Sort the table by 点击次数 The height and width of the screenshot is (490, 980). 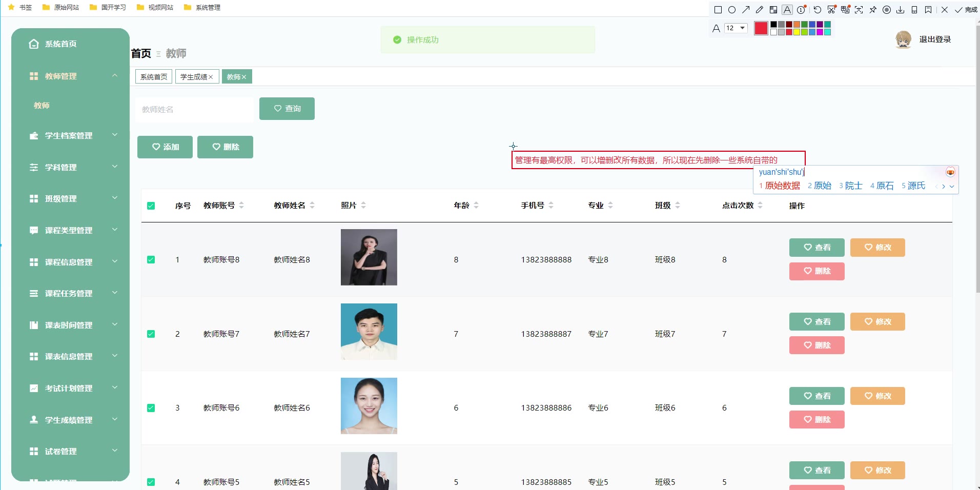[760, 206]
